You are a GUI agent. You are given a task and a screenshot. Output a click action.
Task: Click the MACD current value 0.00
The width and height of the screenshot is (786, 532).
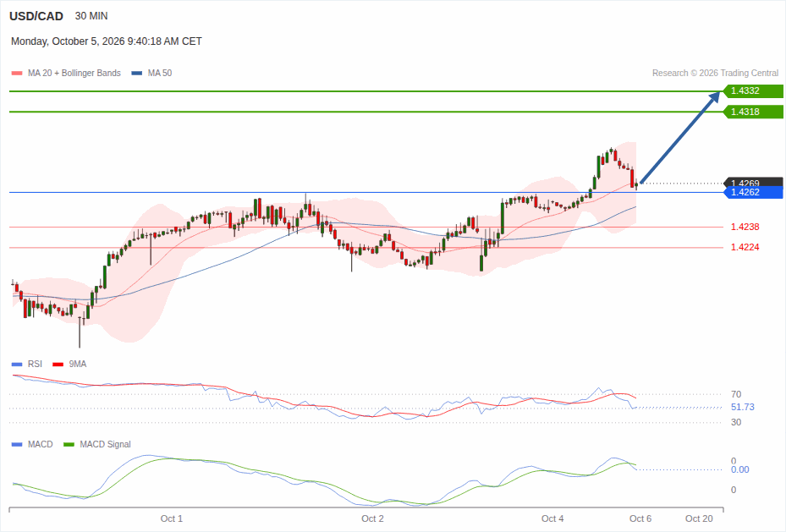pos(739,470)
